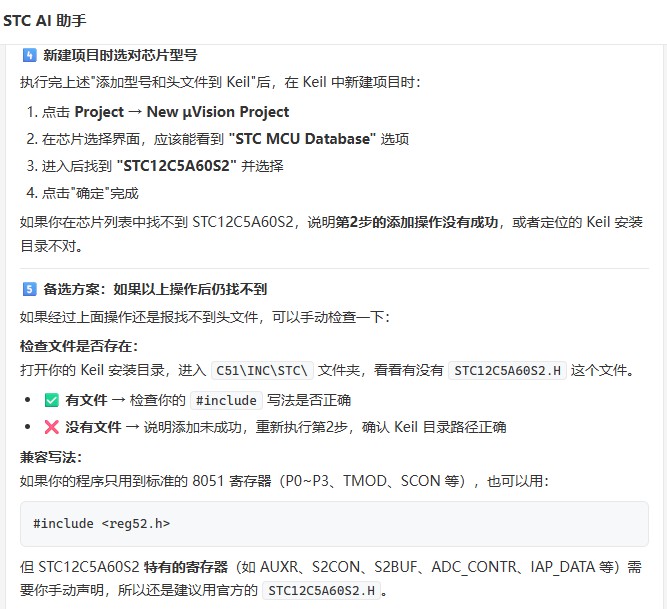Click the blue number 5 emoji icon

click(29, 289)
